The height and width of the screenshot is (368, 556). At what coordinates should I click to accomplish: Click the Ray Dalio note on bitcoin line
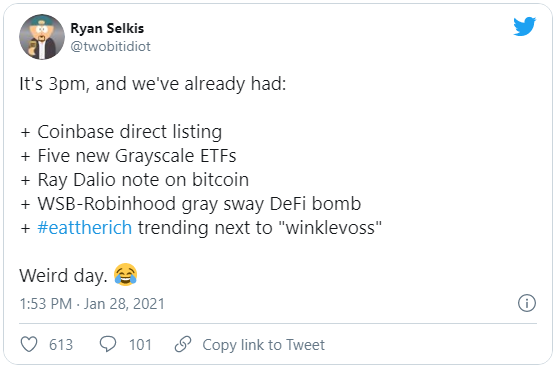135,180
